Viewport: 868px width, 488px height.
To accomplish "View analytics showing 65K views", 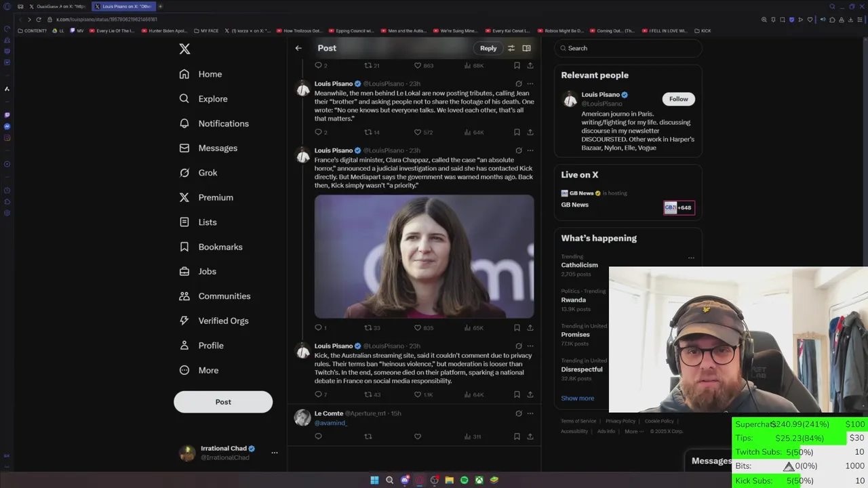I will click(473, 327).
